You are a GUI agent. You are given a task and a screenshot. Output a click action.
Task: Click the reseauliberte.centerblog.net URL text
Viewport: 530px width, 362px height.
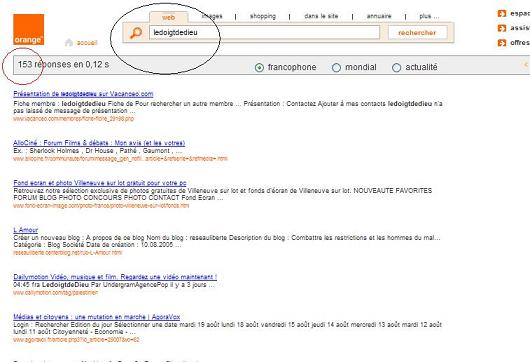(x=68, y=252)
